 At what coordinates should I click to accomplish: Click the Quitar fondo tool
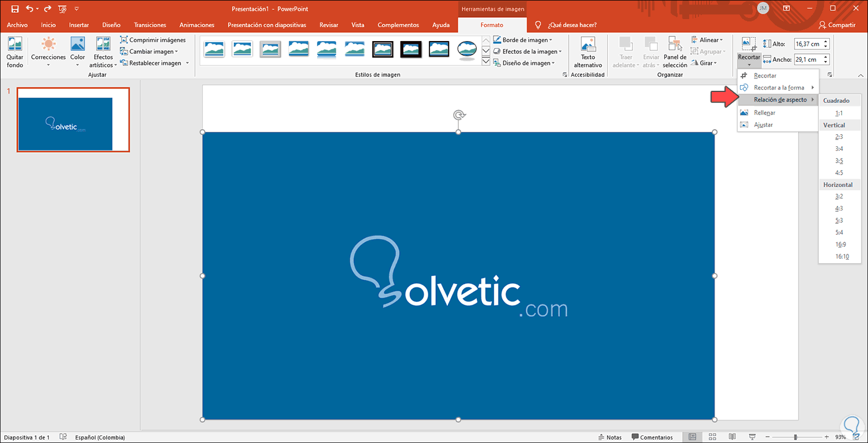pos(15,52)
